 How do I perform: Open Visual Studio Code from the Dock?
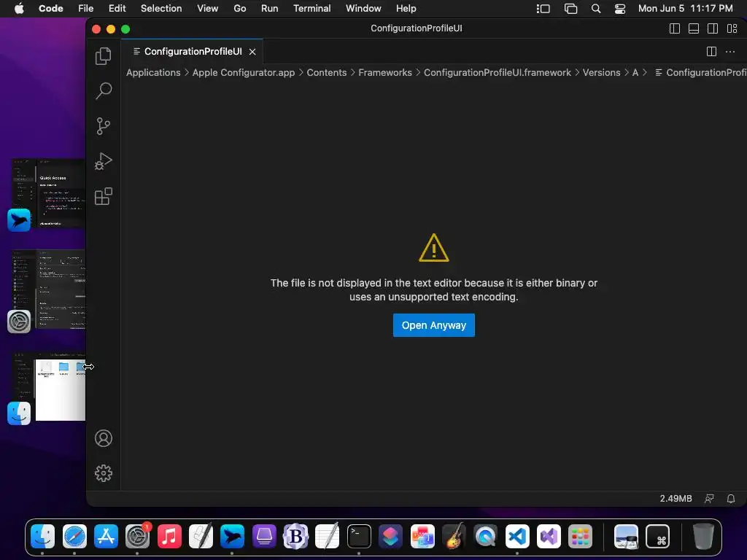click(x=517, y=537)
